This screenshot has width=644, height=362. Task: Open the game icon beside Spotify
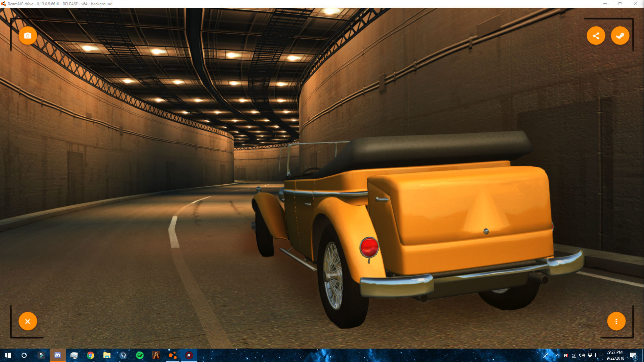point(156,355)
